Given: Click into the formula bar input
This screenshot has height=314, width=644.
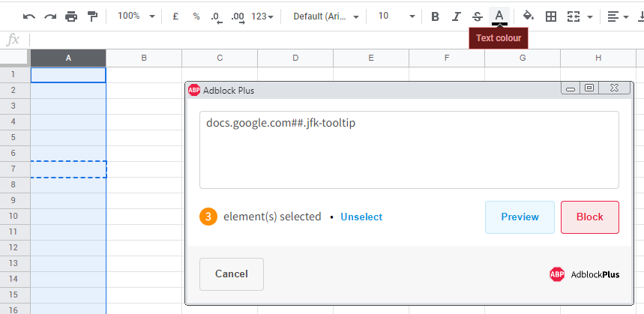Looking at the screenshot, I should tap(337, 40).
